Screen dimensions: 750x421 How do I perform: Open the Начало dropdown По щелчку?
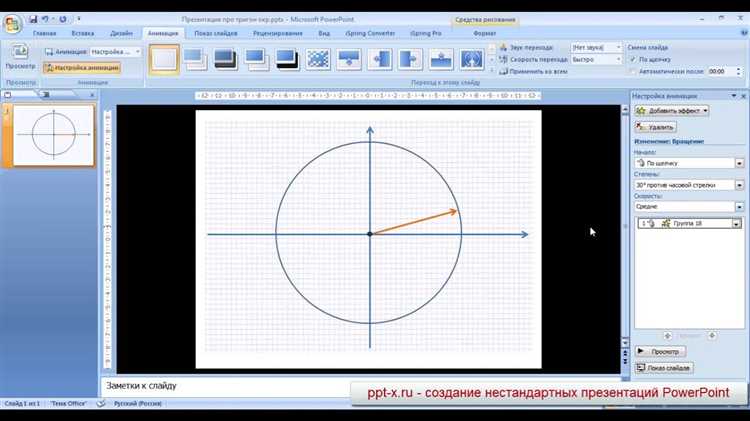(x=689, y=163)
